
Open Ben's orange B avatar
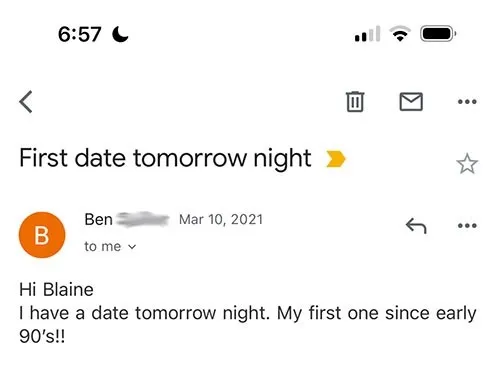pyautogui.click(x=42, y=235)
